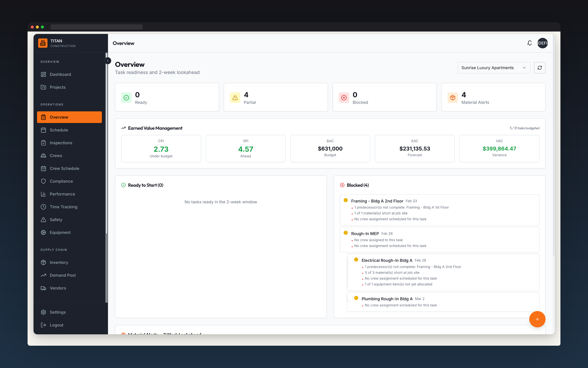Screen dimensions: 588x368
Task: Open notifications bell
Action: pos(529,43)
